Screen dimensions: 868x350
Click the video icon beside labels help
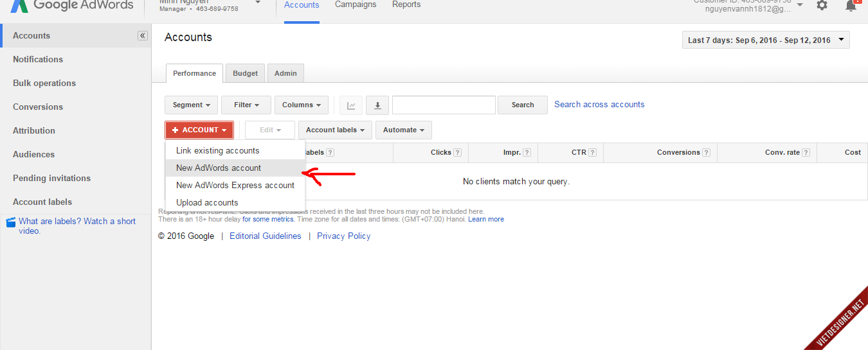point(10,223)
